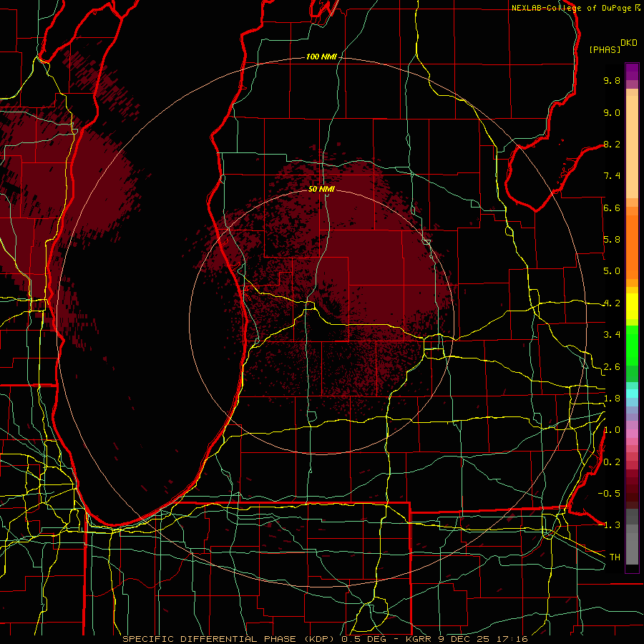Screen dimensions: 644x644
Task: Click the 5.0 scale value
Action: (612, 271)
